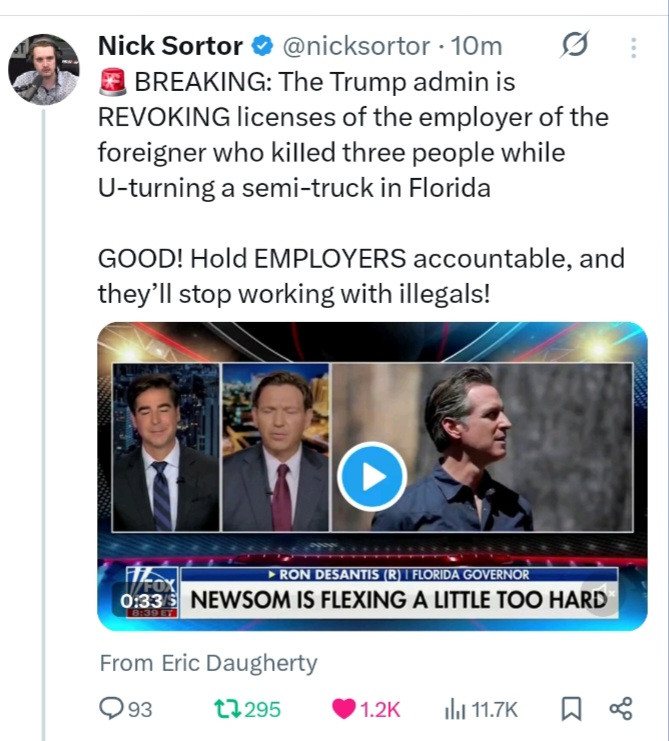Open Nick Sortor's profile avatar
The image size is (669, 741).
coord(44,69)
